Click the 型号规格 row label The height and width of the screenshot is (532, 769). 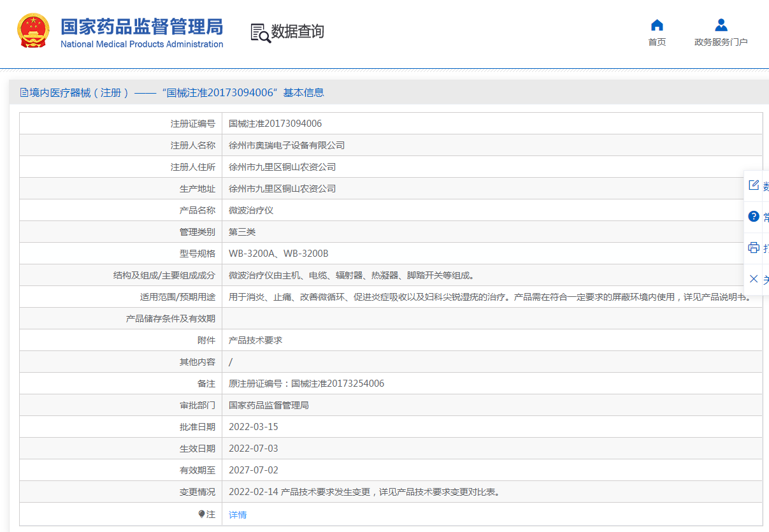(198, 254)
